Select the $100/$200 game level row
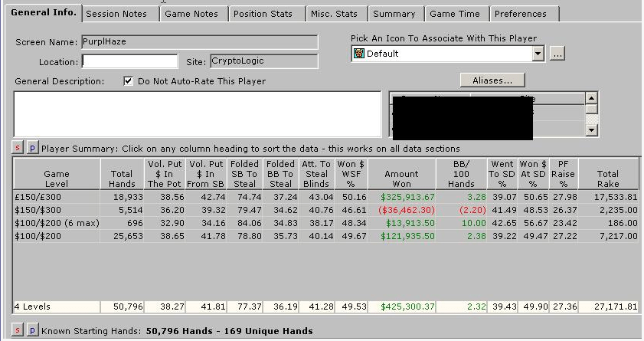 [326, 236]
